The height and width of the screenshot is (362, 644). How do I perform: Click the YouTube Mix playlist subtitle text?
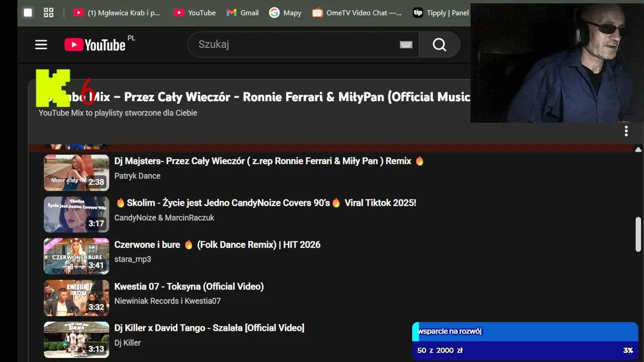(x=118, y=113)
